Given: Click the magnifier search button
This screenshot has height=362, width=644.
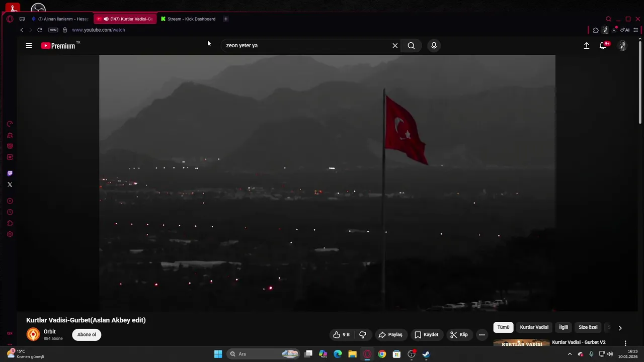Looking at the screenshot, I should click(411, 46).
